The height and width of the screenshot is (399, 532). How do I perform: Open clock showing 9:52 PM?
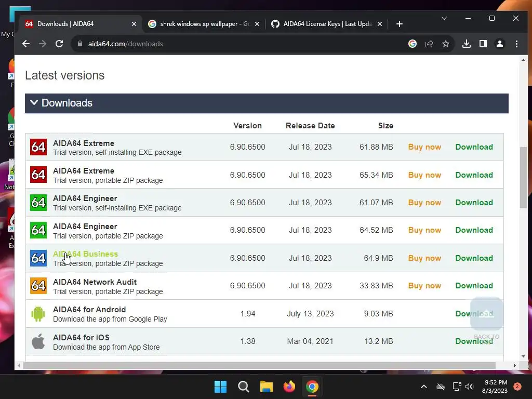(x=495, y=387)
